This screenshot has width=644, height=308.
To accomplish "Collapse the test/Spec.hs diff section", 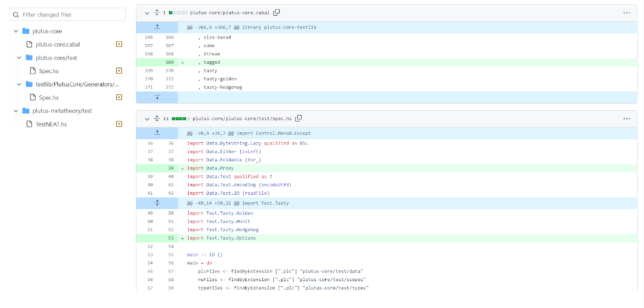I will point(147,118).
